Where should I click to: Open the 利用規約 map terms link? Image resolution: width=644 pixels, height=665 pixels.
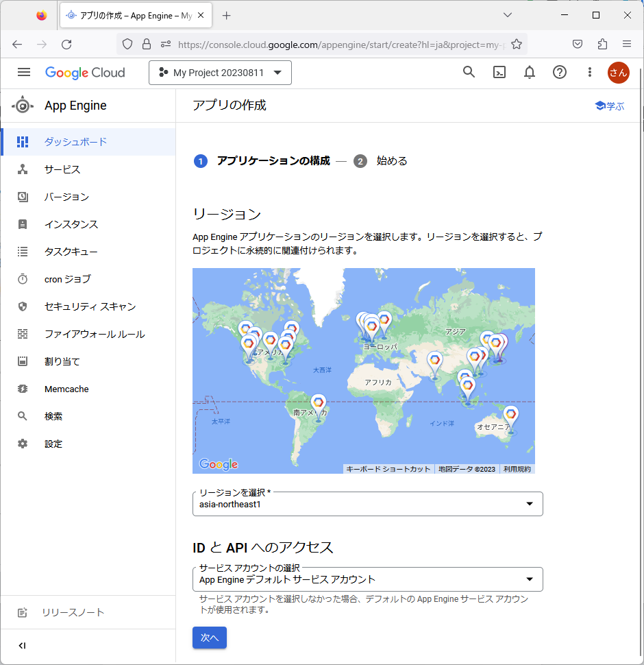517,469
